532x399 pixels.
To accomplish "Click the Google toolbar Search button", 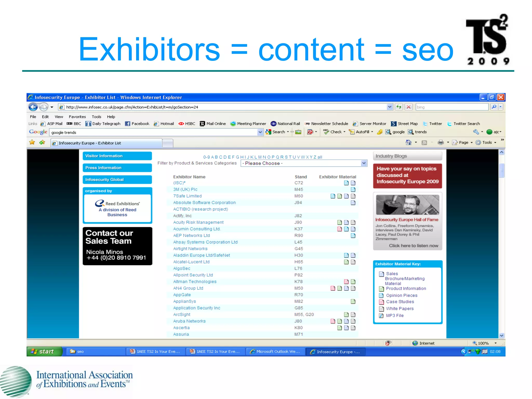I will click(275, 132).
